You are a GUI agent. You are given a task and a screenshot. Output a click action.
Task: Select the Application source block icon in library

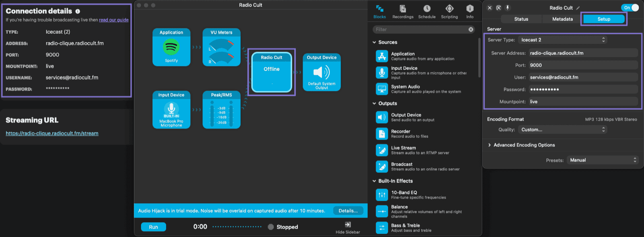tap(382, 56)
